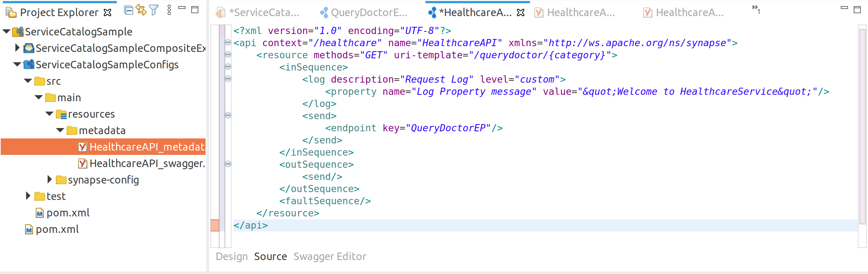Image resolution: width=868 pixels, height=274 pixels.
Task: Click the Project Explorer view icon
Action: [11, 13]
